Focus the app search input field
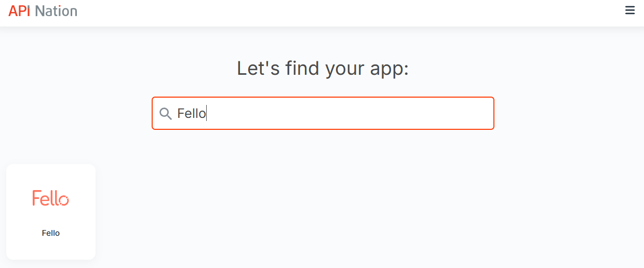Viewport: 644px width, 268px height. click(323, 113)
